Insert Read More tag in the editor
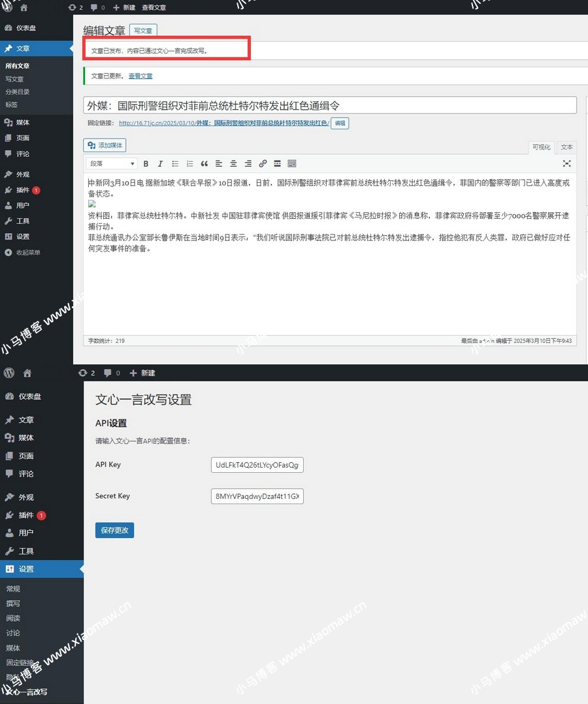 pyautogui.click(x=277, y=164)
